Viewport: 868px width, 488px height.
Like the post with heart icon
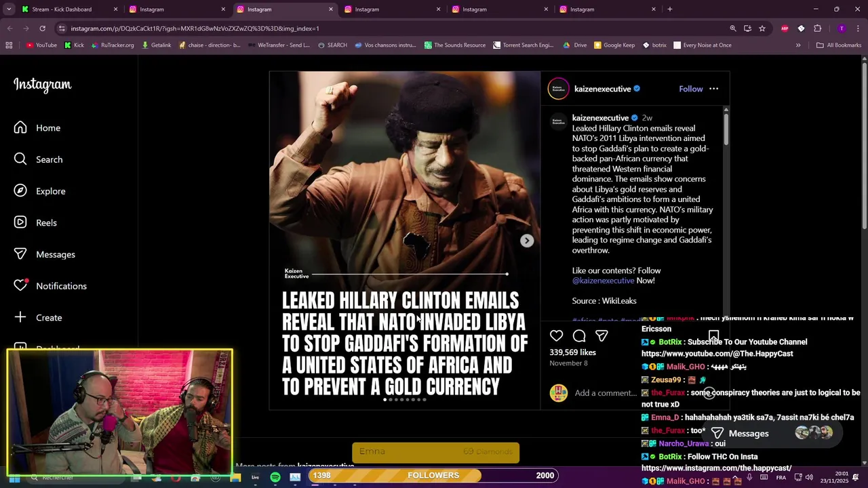tap(557, 335)
